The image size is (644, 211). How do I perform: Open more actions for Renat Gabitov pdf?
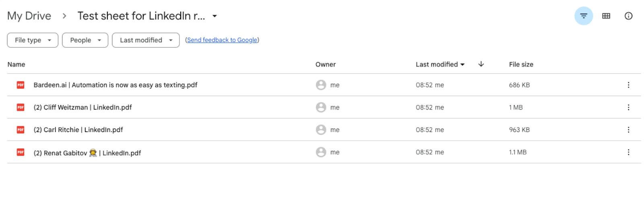pyautogui.click(x=628, y=152)
